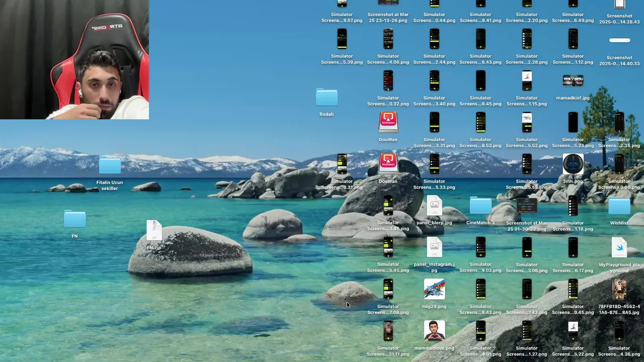Select the mammadlove.png avatar image
The height and width of the screenshot is (362, 644).
coord(434,331)
